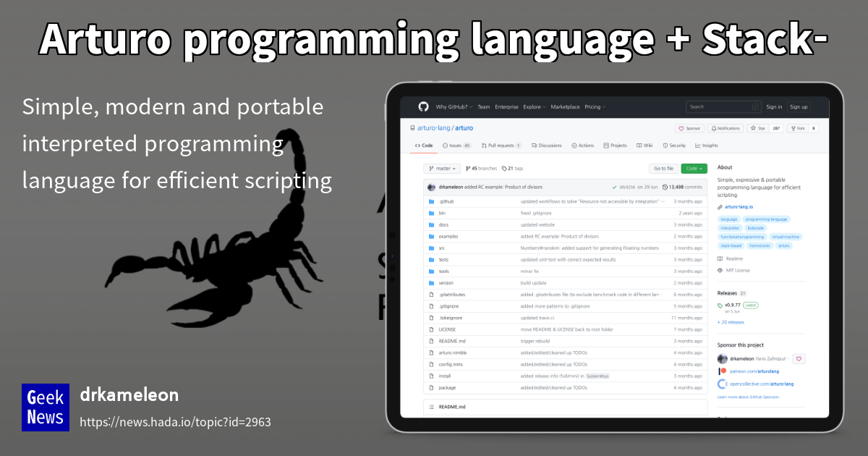Screen dimensions: 868x456
Task: Open the green Code dropdown
Action: click(694, 169)
